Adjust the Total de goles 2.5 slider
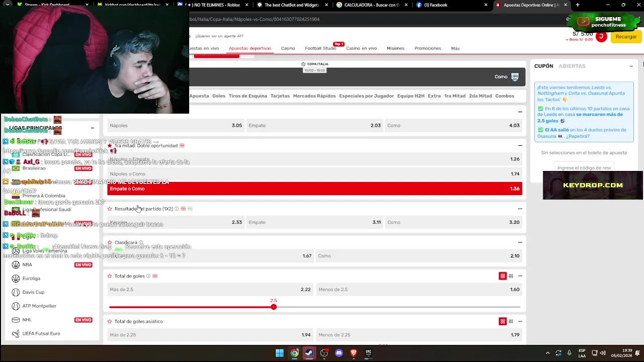Image resolution: width=644 pixels, height=362 pixels. [274, 307]
